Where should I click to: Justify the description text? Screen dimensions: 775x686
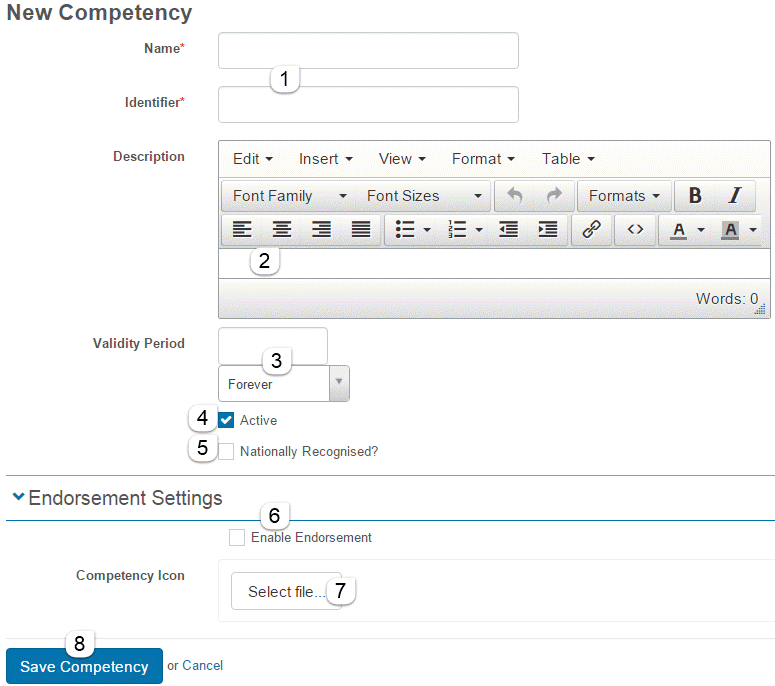point(361,230)
